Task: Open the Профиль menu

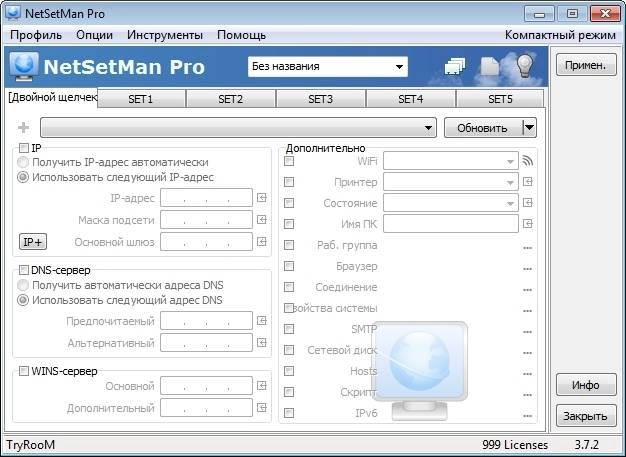Action: tap(36, 35)
